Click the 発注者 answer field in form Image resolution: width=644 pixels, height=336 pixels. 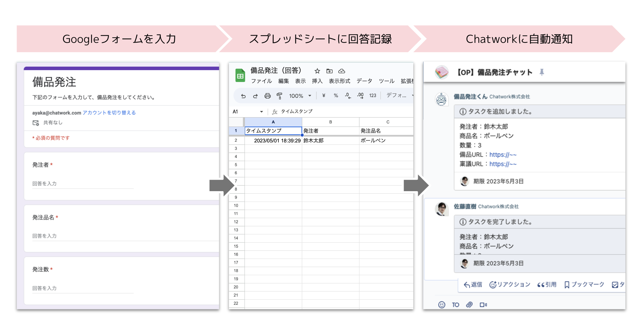coord(83,184)
